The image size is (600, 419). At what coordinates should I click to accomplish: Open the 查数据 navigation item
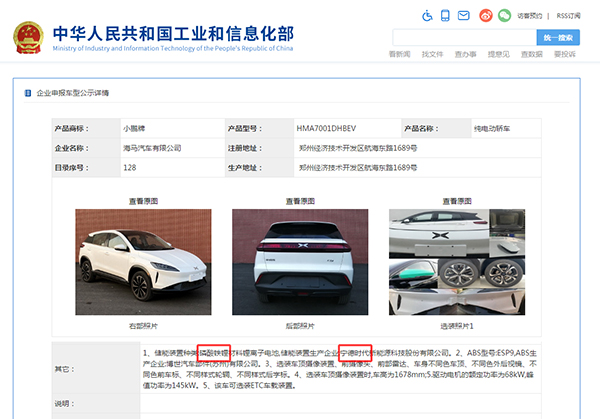tap(532, 54)
